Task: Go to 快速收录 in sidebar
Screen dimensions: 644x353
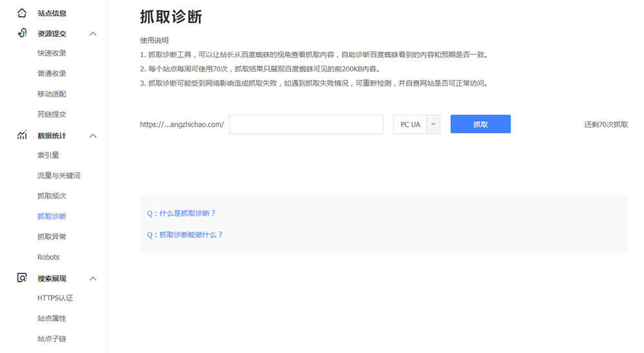Action: point(52,53)
